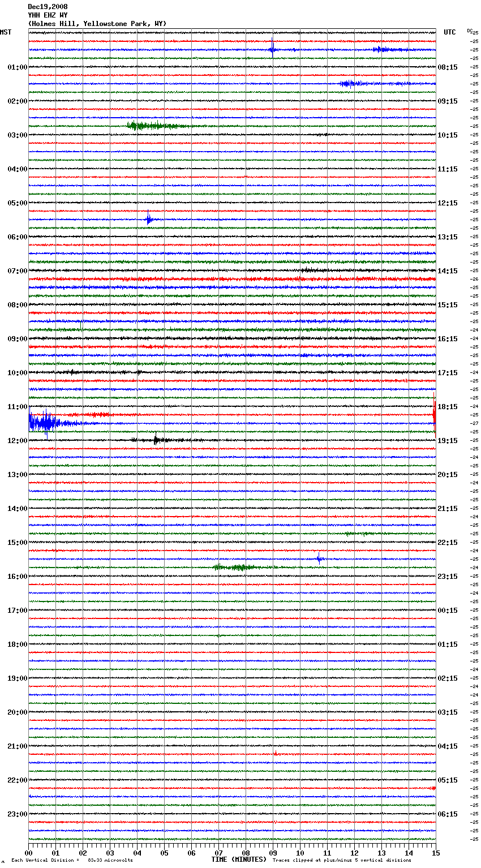481x868 pixels.
Task: Select the "23:00" MST row label
Action: (x=17, y=814)
